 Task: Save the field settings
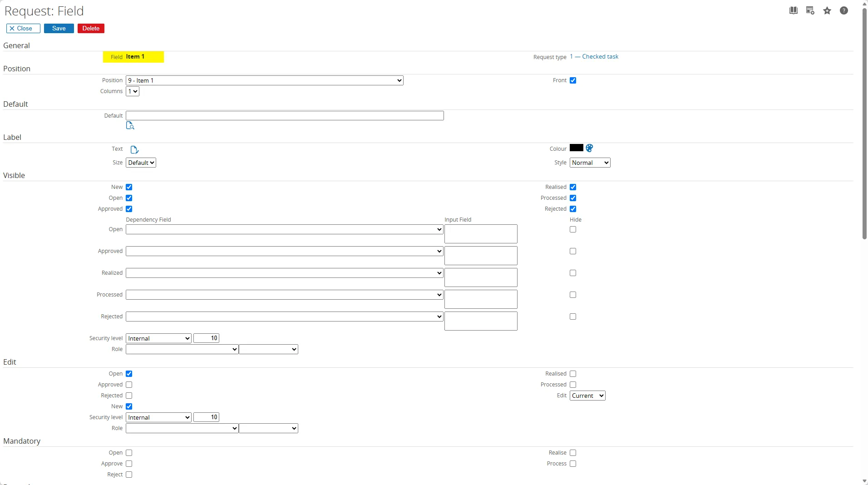[x=59, y=29]
